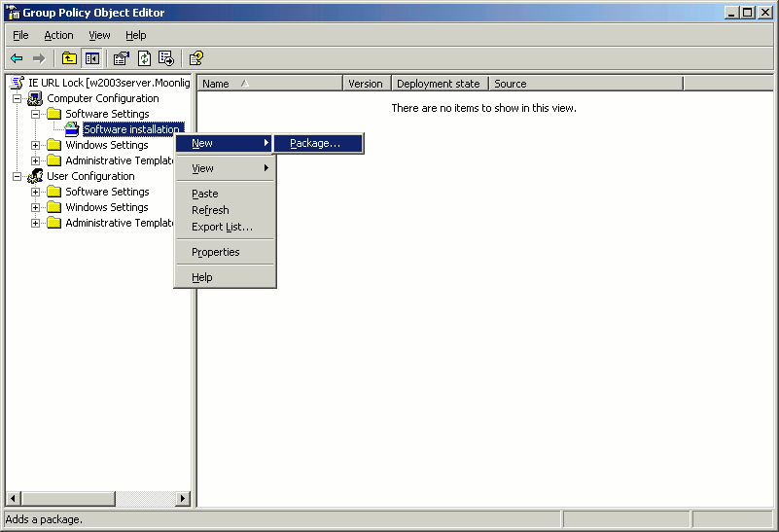779x532 pixels.
Task: Click the User Configuration icon
Action: 35,176
